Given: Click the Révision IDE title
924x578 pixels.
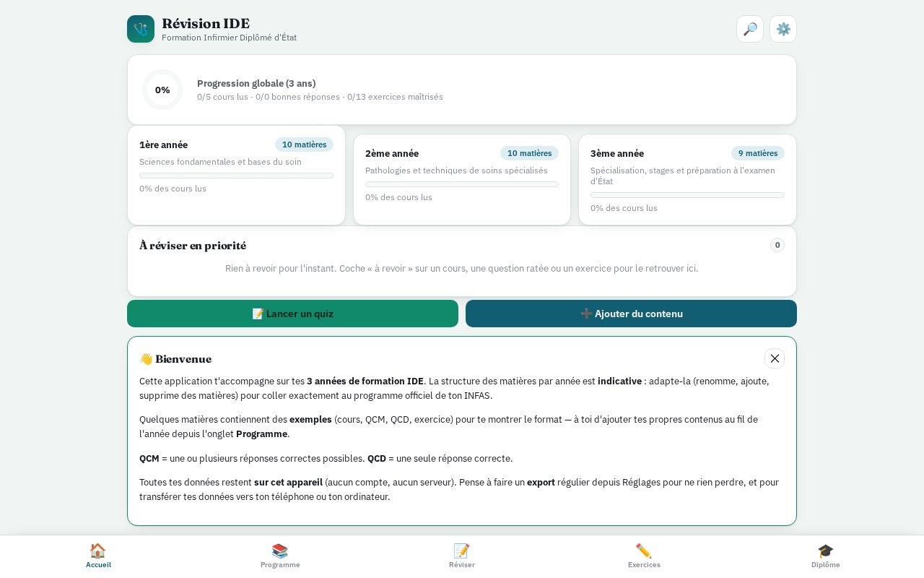Looking at the screenshot, I should pos(206,23).
